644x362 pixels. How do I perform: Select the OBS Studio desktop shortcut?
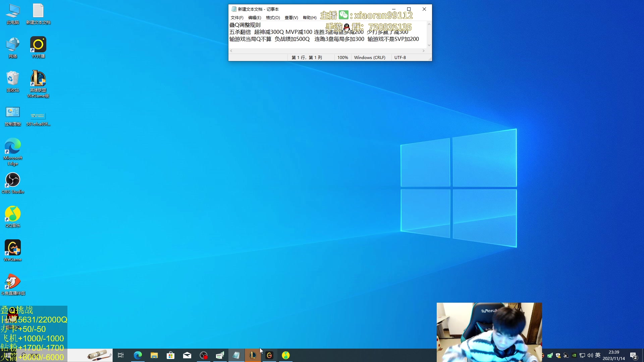pyautogui.click(x=13, y=183)
